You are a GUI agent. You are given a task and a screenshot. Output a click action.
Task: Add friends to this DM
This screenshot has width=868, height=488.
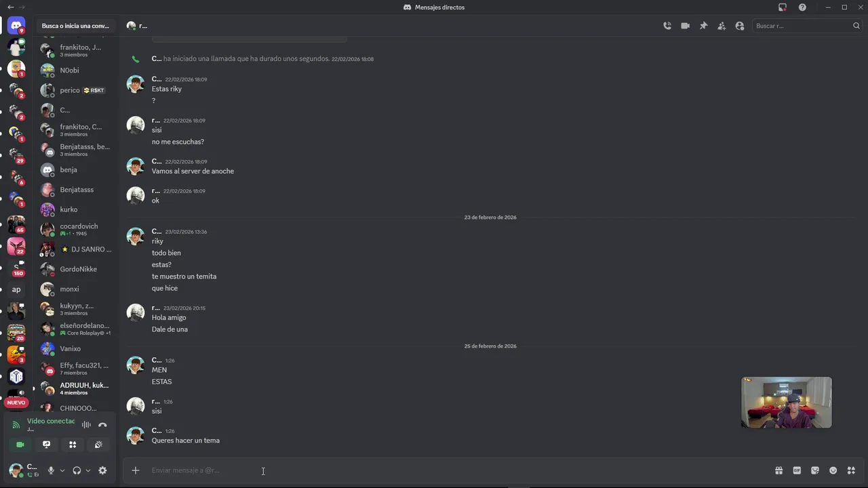722,26
